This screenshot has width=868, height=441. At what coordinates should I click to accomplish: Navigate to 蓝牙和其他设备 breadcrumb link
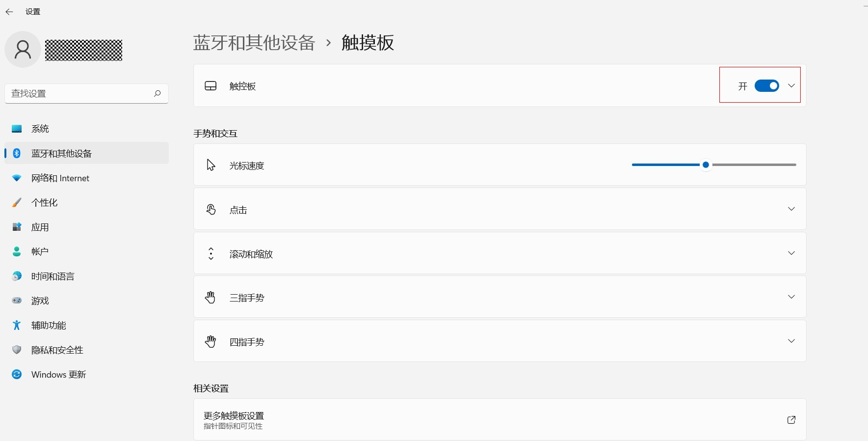point(254,43)
